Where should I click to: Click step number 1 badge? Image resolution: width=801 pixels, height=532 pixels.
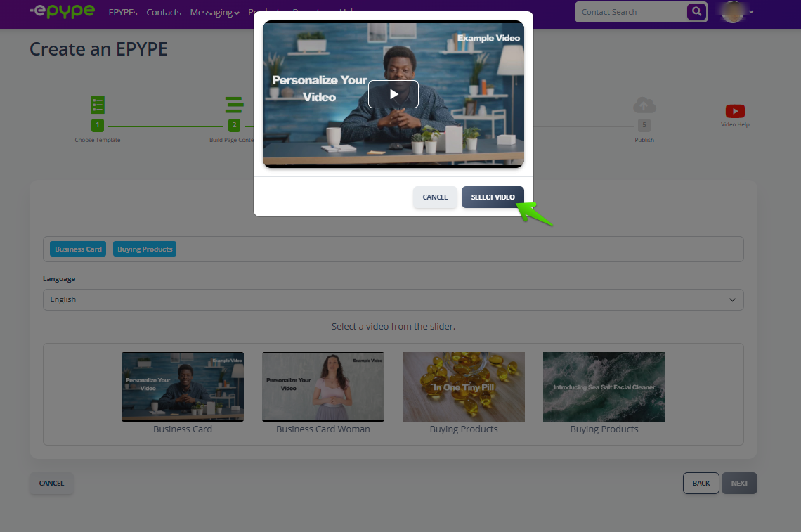point(98,125)
